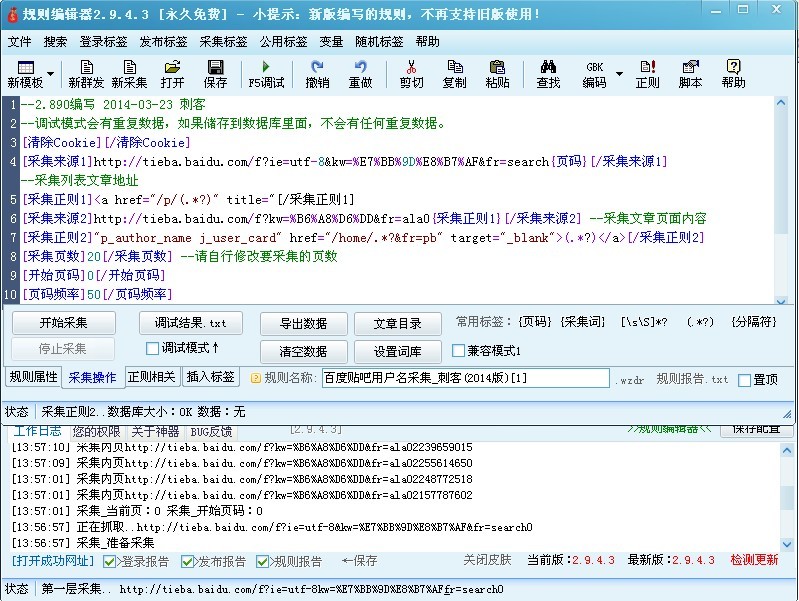The width and height of the screenshot is (799, 601).
Task: Save the rule using 保存 icon
Action: (215, 74)
